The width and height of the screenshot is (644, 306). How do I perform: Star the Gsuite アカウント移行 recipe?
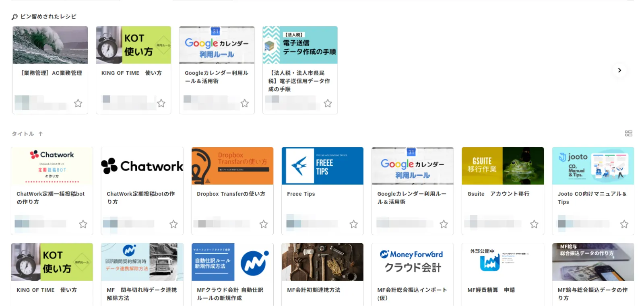tap(534, 224)
